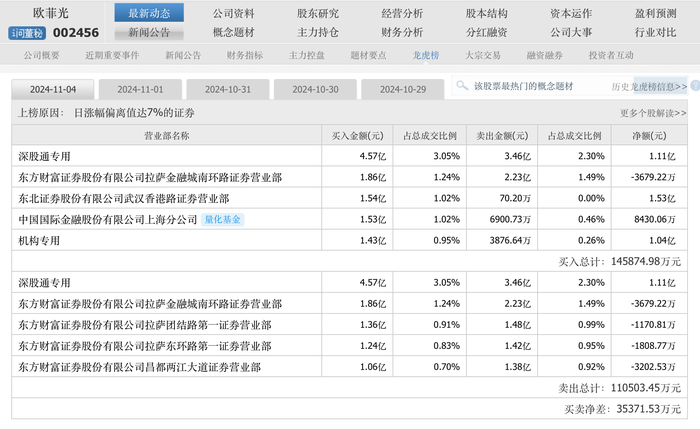The image size is (700, 429).
Task: Click 东北证券股份有限公司武汉香港路证券营业部 row name
Action: coord(124,198)
